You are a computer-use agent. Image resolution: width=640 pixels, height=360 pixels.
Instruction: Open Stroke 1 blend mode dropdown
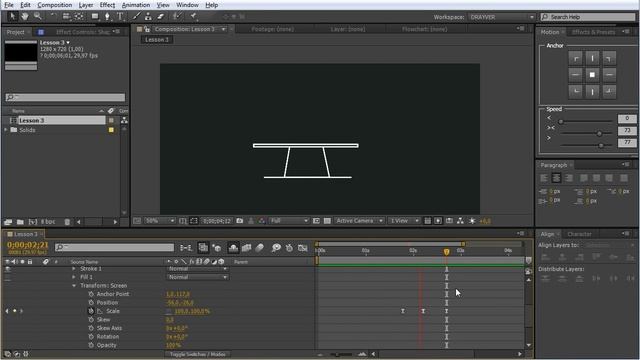point(197,269)
